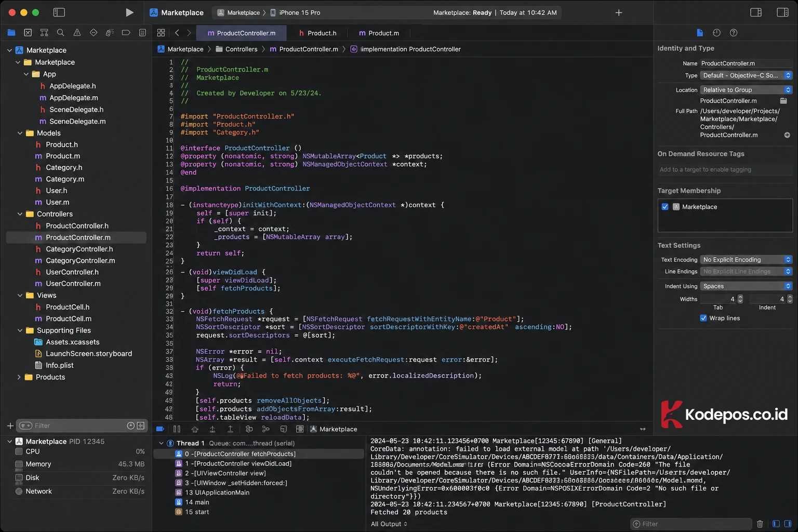Collapse the Models group
This screenshot has width=798, height=532.
click(20, 133)
